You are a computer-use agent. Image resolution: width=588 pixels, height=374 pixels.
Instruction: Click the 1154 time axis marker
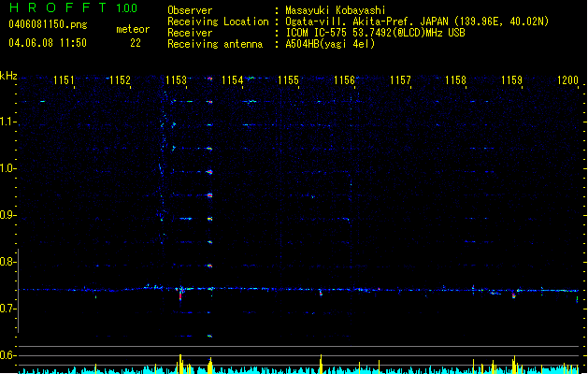(232, 80)
